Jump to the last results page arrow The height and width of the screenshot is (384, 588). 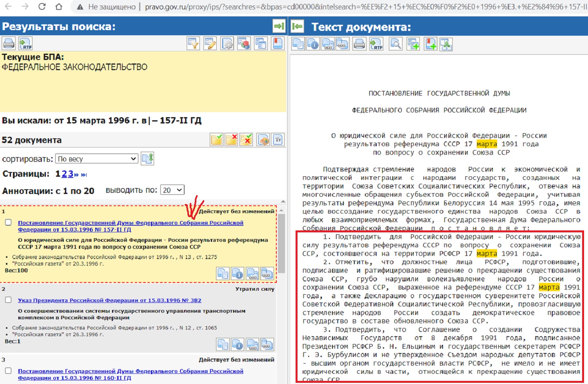(x=84, y=175)
